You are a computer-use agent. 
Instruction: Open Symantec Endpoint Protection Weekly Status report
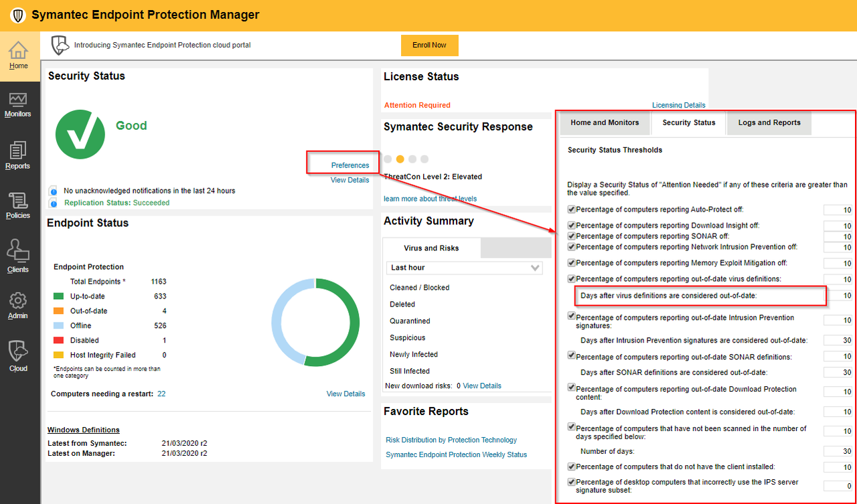pyautogui.click(x=456, y=454)
